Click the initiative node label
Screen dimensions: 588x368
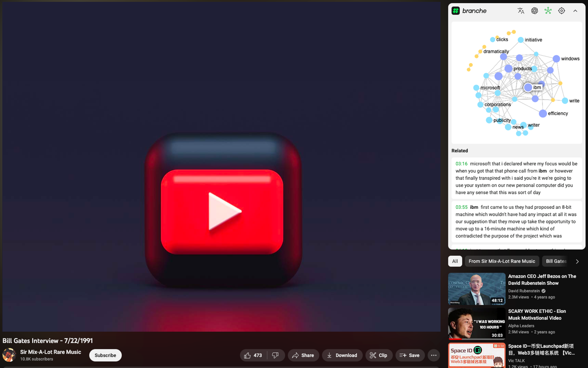533,40
